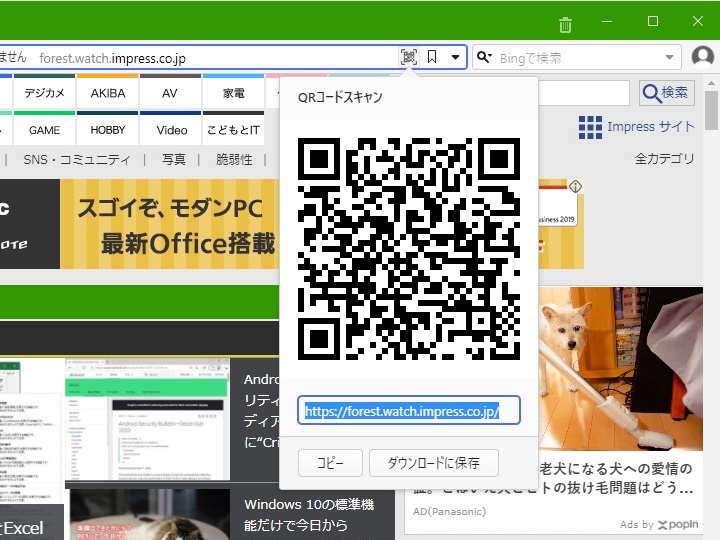Open the 脆弱性 category link

[x=234, y=159]
